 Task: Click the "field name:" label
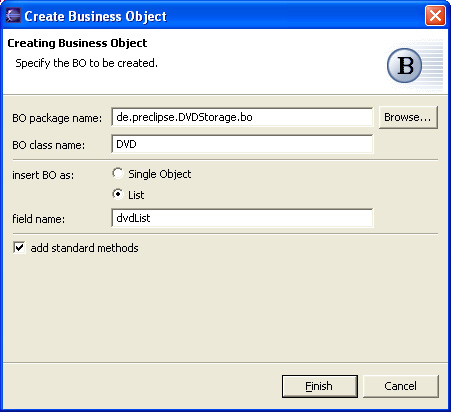coord(39,219)
